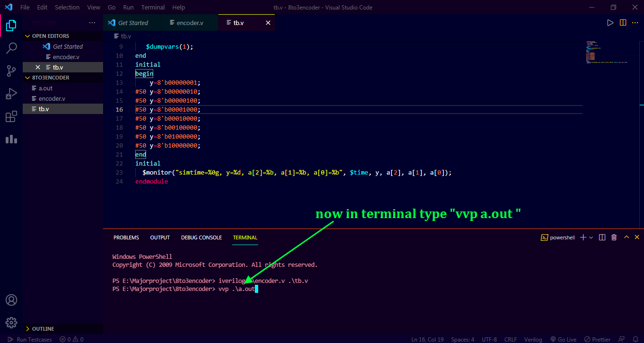The height and width of the screenshot is (343, 644).
Task: Switch to the PROBLEMS panel tab
Action: pyautogui.click(x=126, y=237)
